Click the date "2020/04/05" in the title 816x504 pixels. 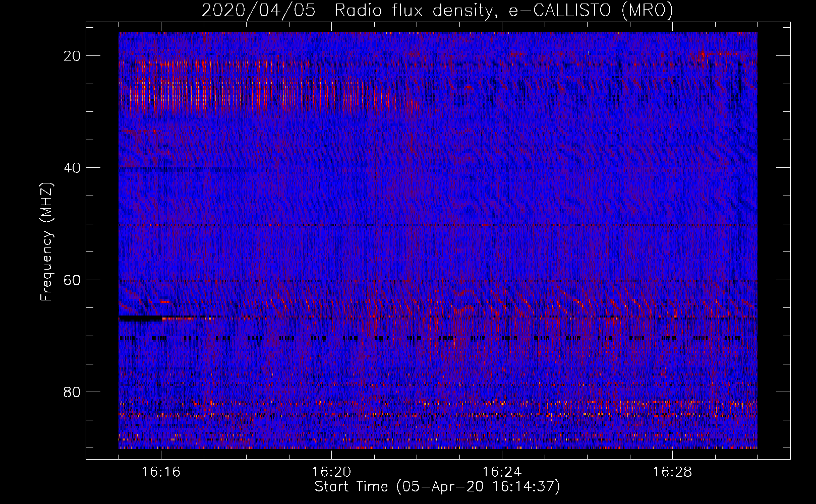coord(259,10)
